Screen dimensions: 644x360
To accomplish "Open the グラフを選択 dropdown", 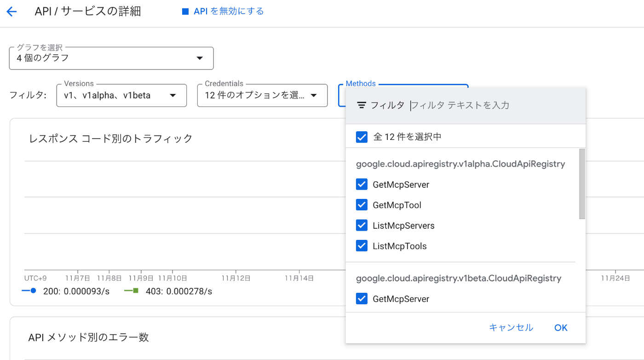I will click(x=111, y=58).
